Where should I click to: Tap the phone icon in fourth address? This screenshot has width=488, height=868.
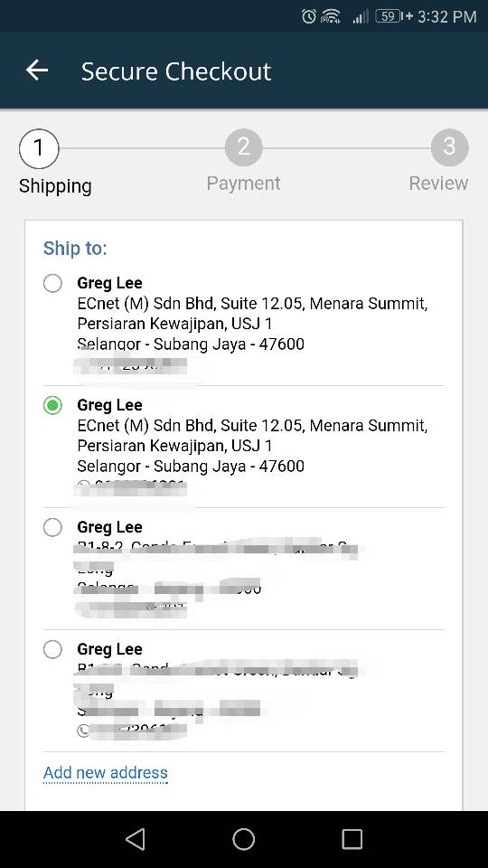(x=83, y=731)
